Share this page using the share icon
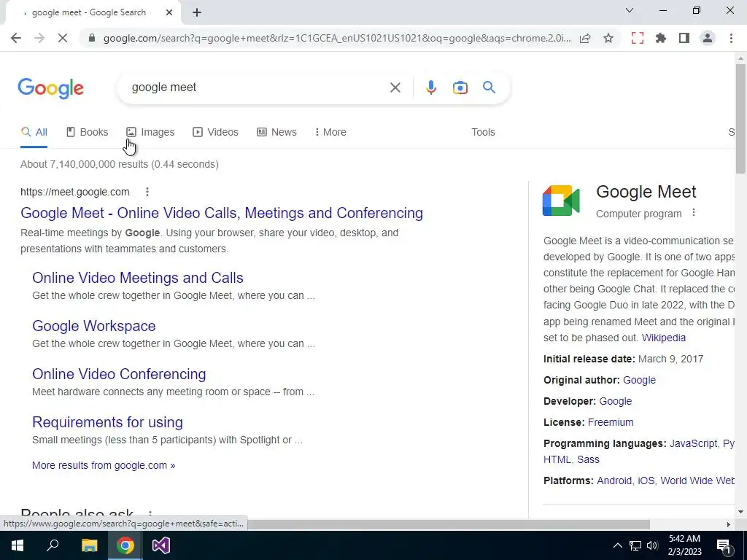This screenshot has width=747, height=560. pyautogui.click(x=585, y=38)
